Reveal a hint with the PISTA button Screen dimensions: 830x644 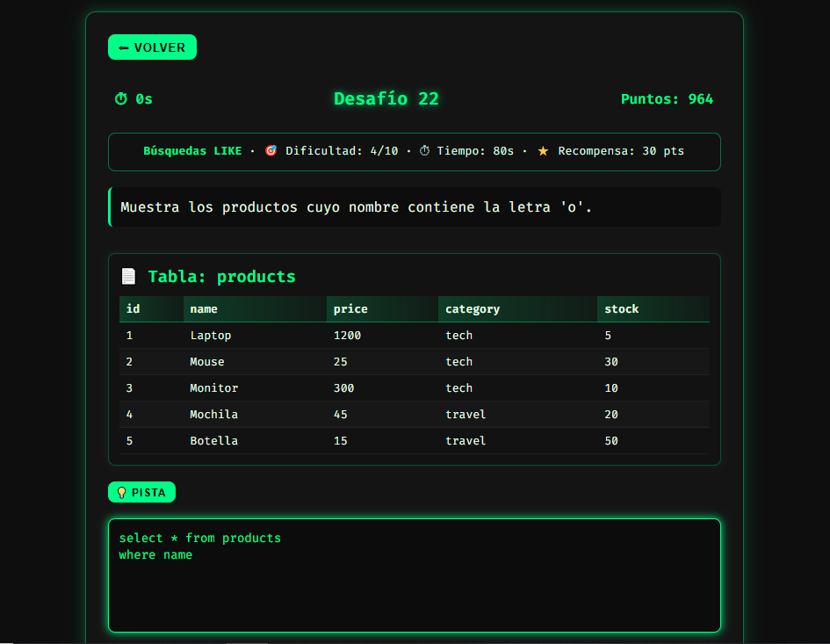(141, 493)
